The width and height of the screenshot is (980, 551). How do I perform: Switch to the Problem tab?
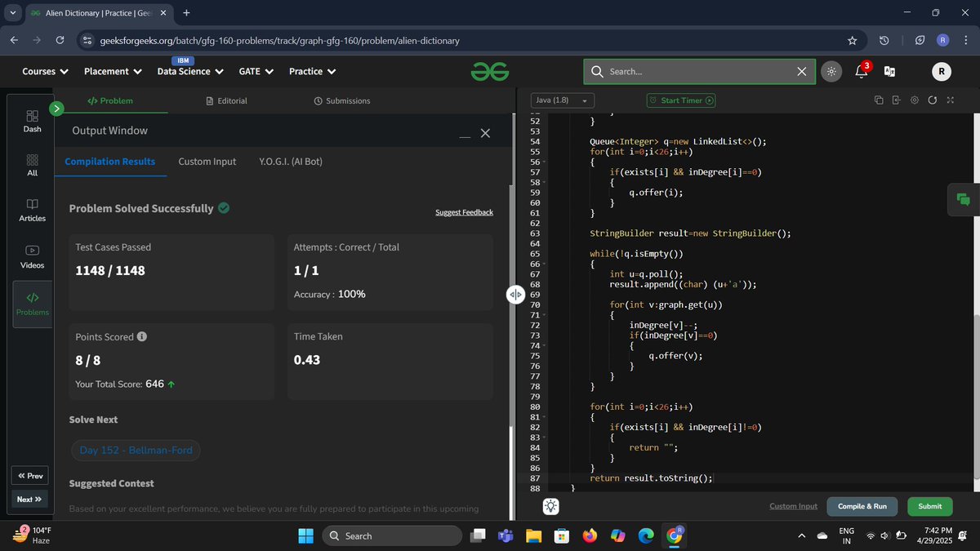(x=110, y=100)
